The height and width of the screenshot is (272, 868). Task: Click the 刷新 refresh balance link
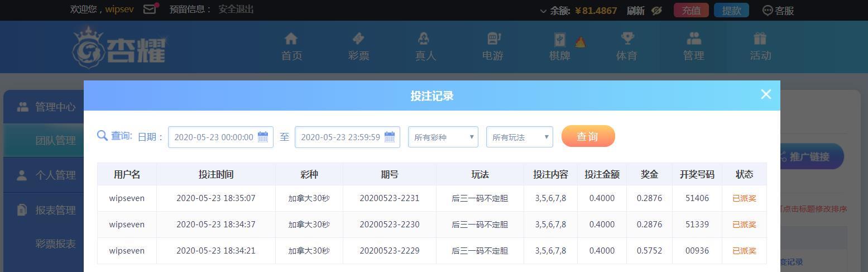pyautogui.click(x=635, y=11)
